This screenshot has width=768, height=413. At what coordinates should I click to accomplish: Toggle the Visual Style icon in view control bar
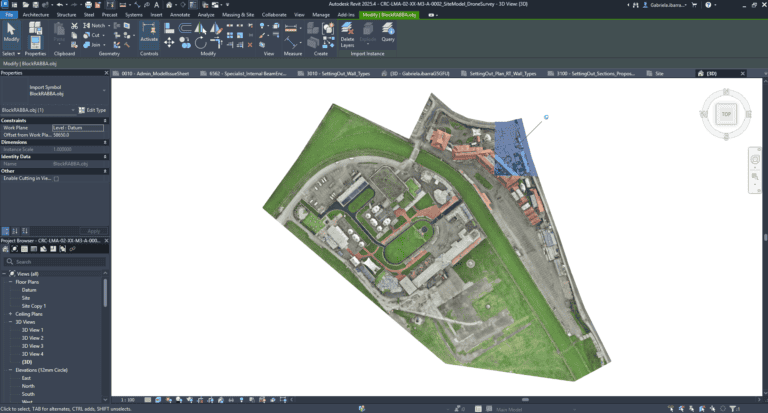[158, 400]
